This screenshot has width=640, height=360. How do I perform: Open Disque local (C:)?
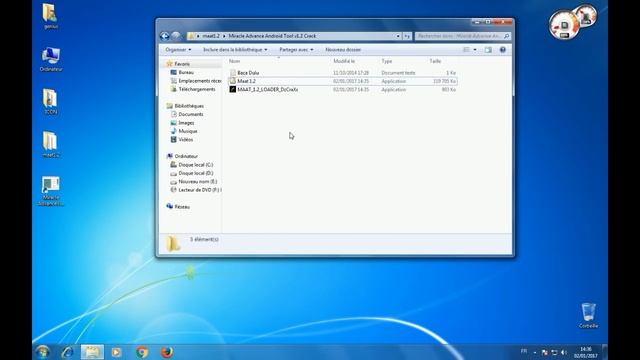[x=191, y=165]
